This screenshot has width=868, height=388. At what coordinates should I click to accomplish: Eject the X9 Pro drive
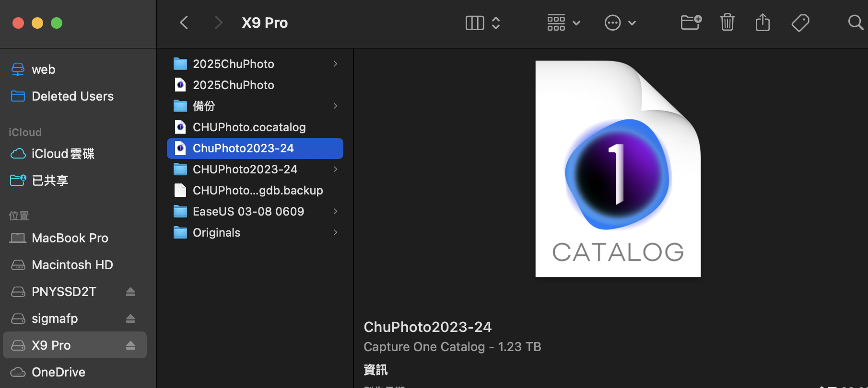click(x=130, y=345)
